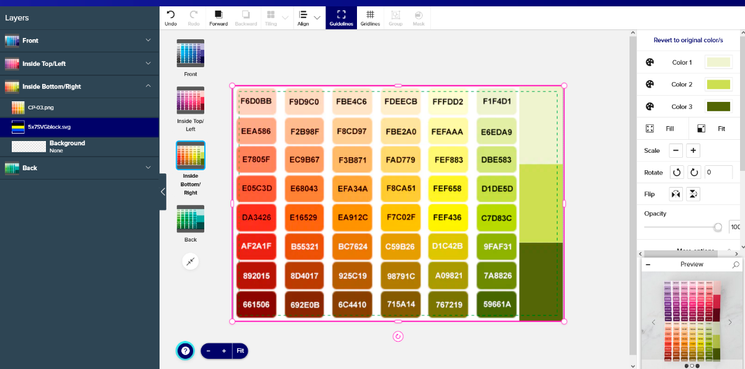
Task: Go to the next preview image
Action: [730, 322]
